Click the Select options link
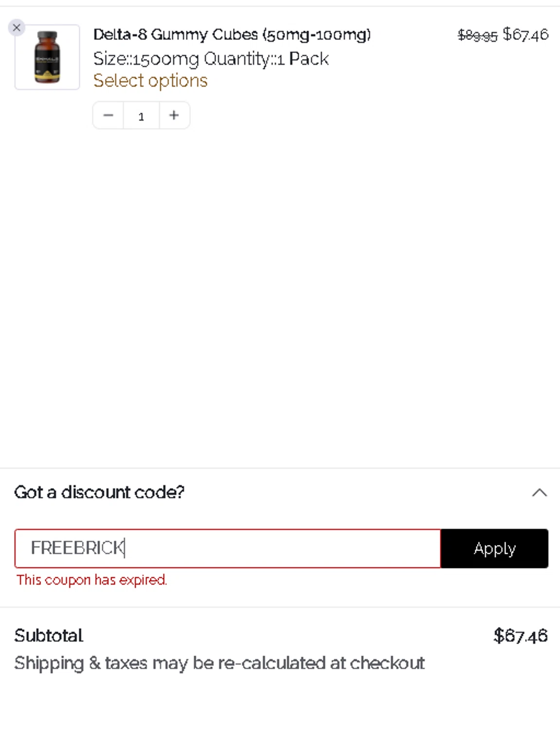 (150, 80)
